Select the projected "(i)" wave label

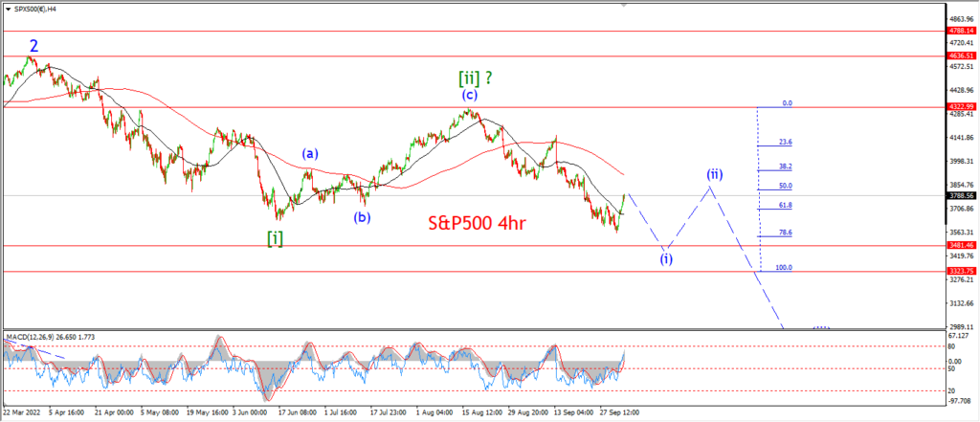coord(667,259)
